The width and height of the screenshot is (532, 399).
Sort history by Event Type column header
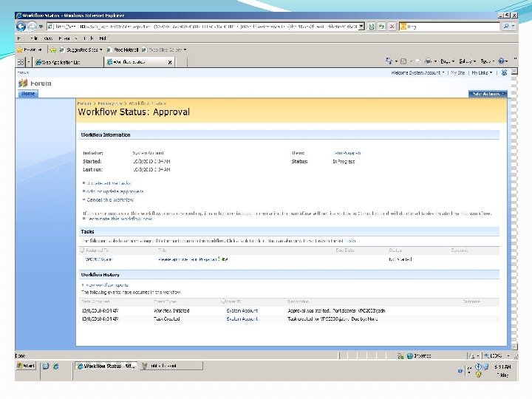click(165, 301)
